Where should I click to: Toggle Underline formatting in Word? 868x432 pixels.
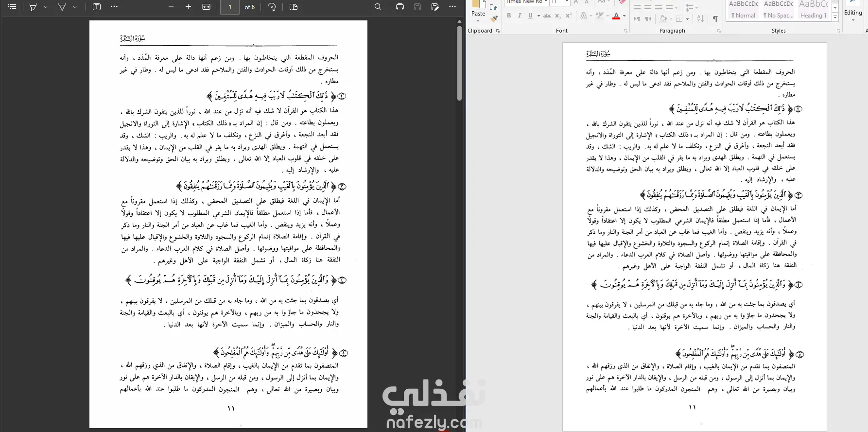pyautogui.click(x=530, y=16)
